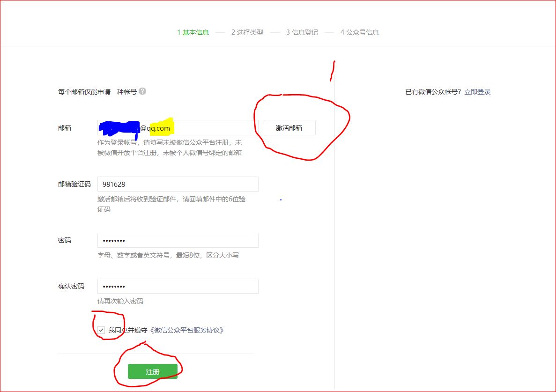Focus the 邮箱 email input field
This screenshot has width=556, height=392.
click(x=178, y=127)
